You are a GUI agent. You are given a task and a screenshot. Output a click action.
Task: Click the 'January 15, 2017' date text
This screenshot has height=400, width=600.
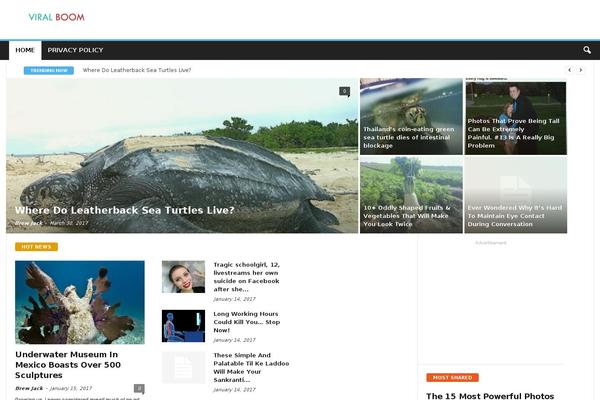coord(71,388)
